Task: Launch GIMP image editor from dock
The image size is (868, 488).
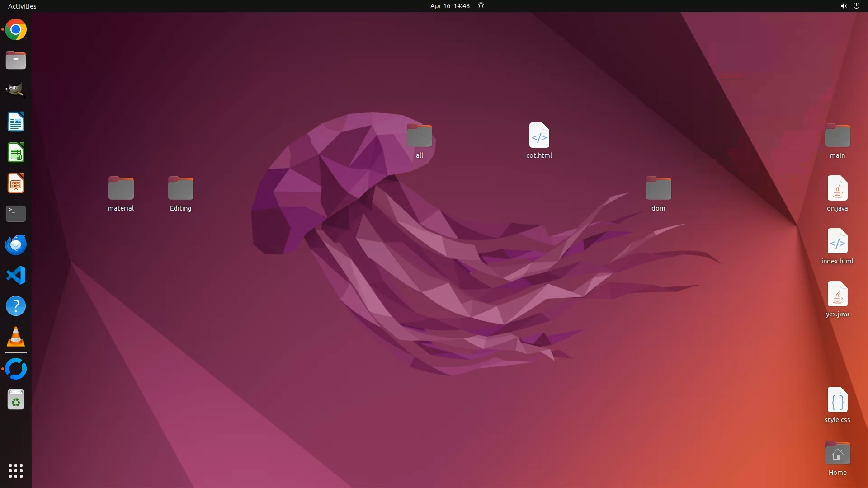Action: point(16,90)
